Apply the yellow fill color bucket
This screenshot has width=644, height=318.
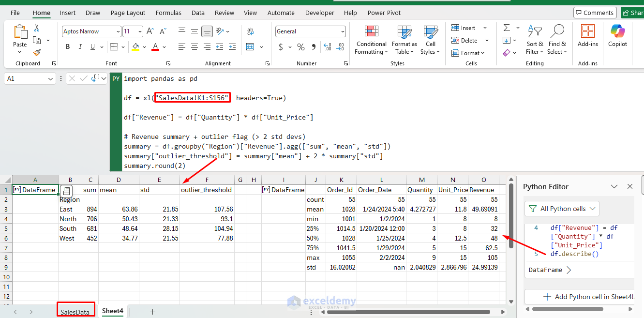[135, 47]
